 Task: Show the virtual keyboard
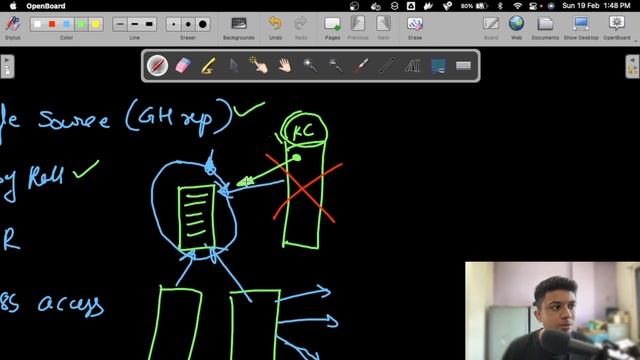463,65
